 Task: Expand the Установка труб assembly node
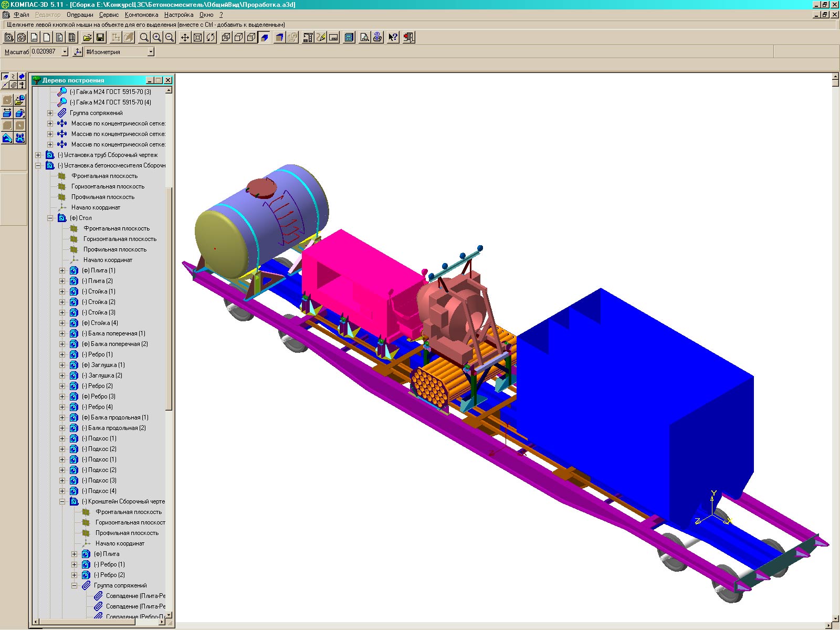[38, 155]
